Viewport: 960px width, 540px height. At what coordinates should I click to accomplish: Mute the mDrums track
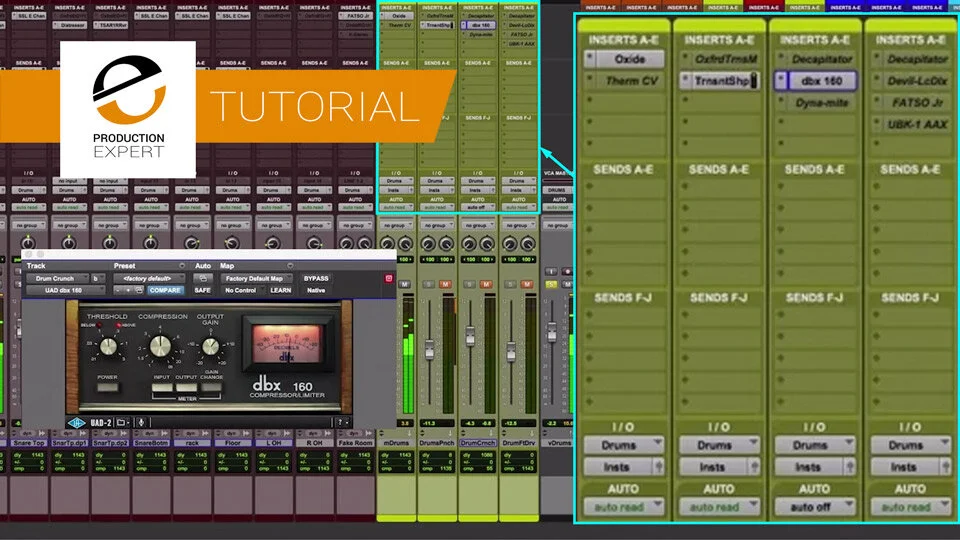(404, 284)
